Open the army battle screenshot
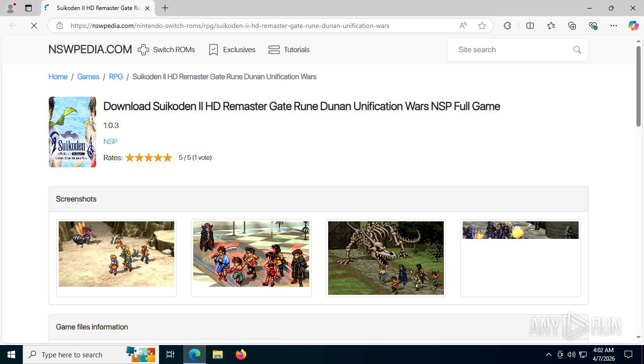 click(520, 230)
